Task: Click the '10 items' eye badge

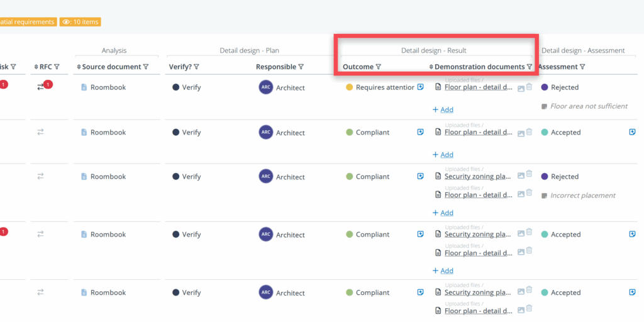Action: 80,22
